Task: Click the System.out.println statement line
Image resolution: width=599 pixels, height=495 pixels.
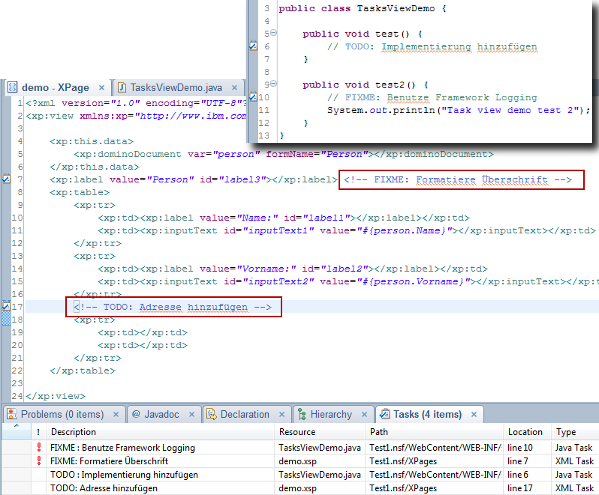Action: (x=458, y=110)
